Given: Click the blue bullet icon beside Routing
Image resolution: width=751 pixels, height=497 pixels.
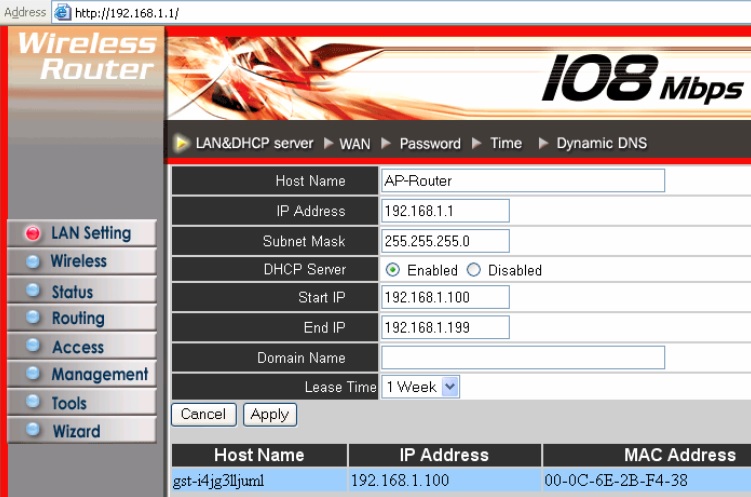Looking at the screenshot, I should pyautogui.click(x=33, y=317).
